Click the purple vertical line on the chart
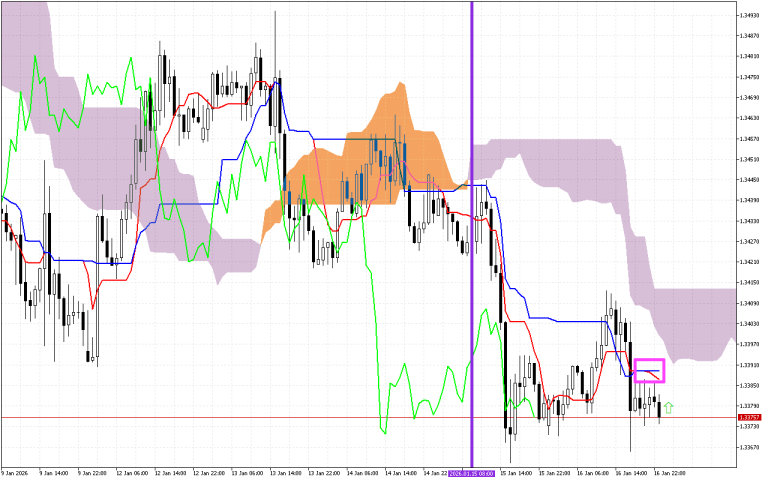Image resolution: width=768 pixels, height=480 pixels. 472,234
